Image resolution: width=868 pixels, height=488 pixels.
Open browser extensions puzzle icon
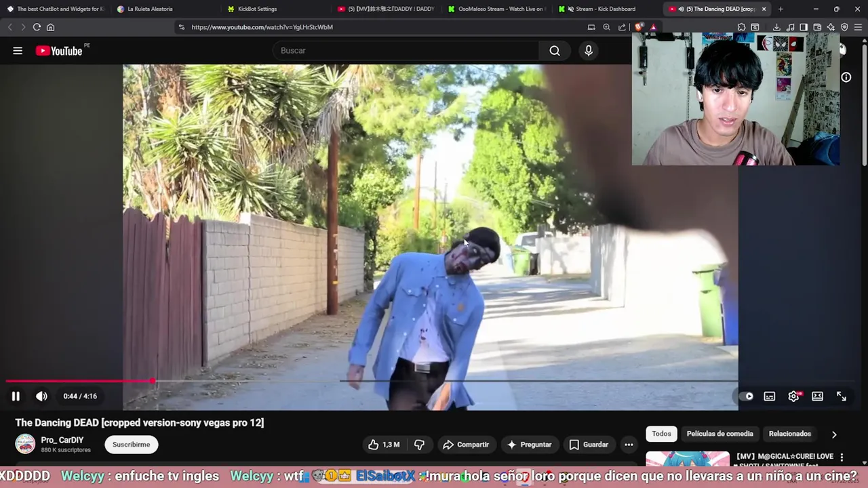[x=741, y=27]
